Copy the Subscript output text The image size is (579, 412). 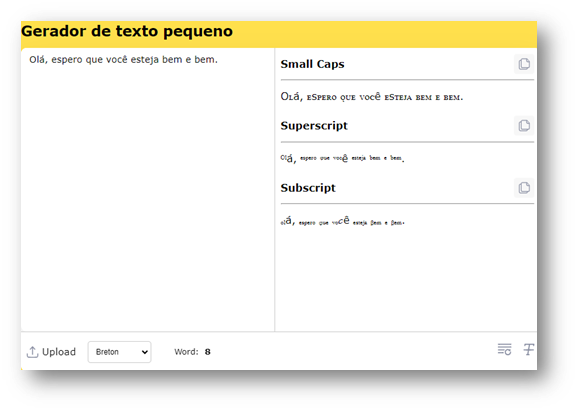(x=524, y=188)
